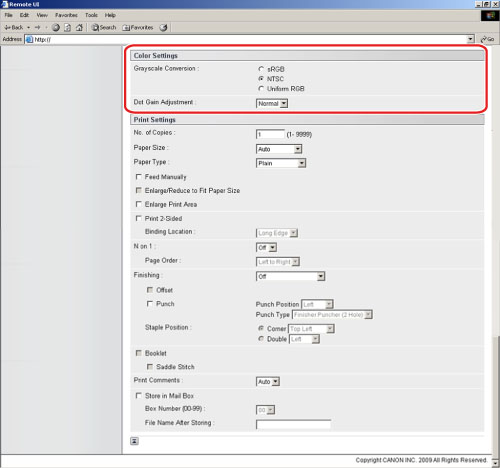500x468 pixels.
Task: Click the Stop icon in the toolbar
Action: pyautogui.click(x=56, y=28)
